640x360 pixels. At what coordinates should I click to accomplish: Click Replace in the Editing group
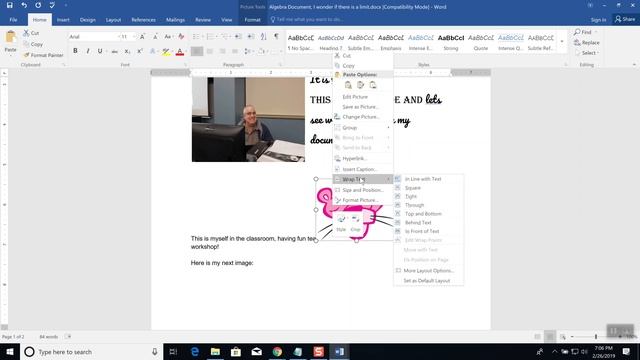(x=587, y=42)
